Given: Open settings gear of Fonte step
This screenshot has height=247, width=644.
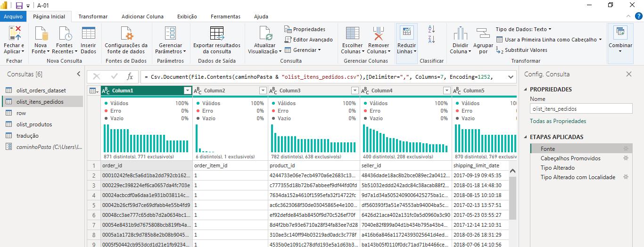Looking at the screenshot, I should [x=626, y=148].
